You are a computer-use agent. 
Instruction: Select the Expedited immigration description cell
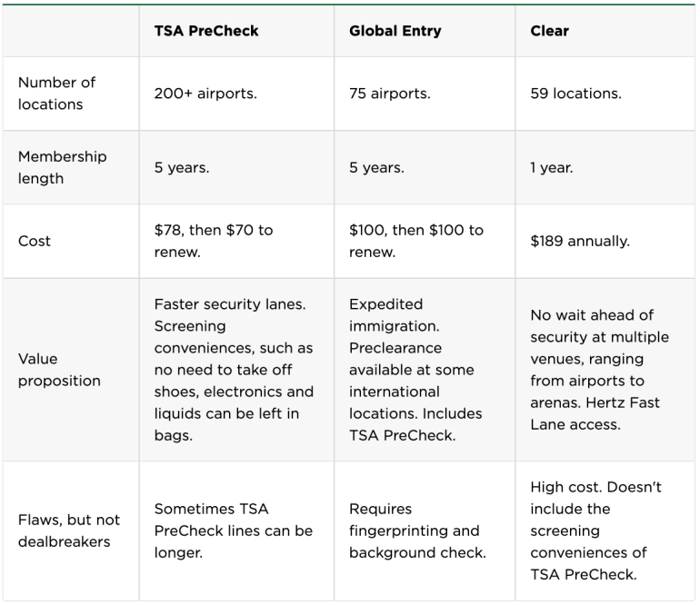click(415, 370)
